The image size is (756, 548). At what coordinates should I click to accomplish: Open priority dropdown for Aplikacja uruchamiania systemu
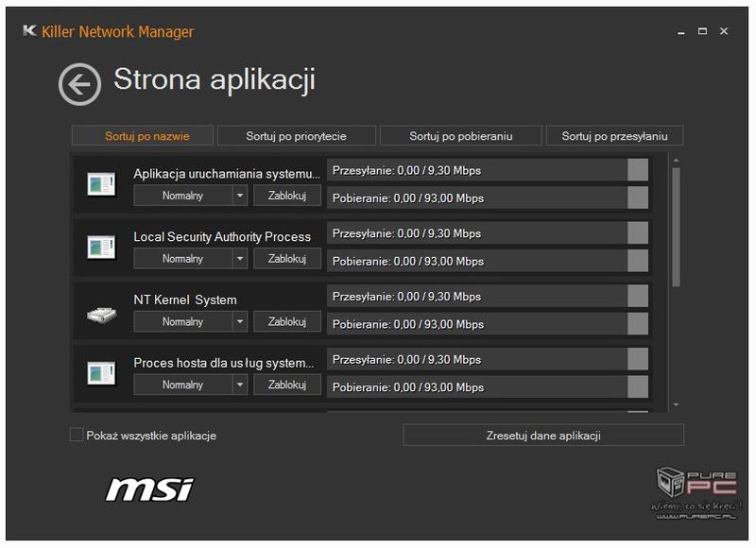(240, 196)
